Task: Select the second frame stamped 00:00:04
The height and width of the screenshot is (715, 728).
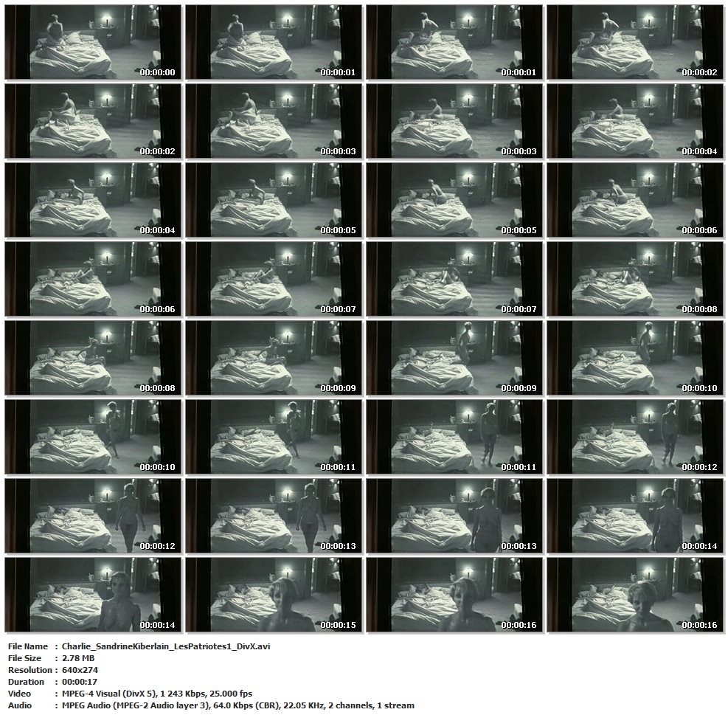Action: (x=94, y=200)
